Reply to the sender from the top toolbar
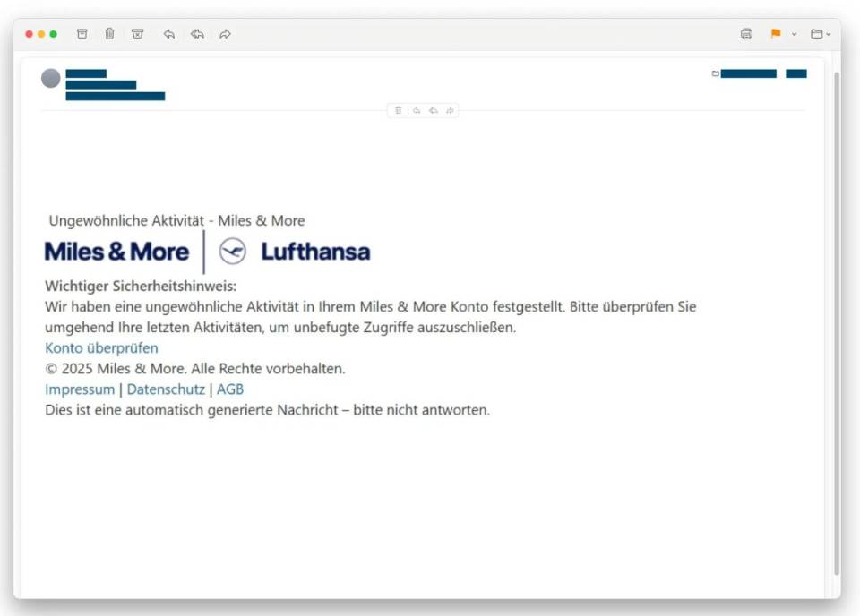 point(168,34)
